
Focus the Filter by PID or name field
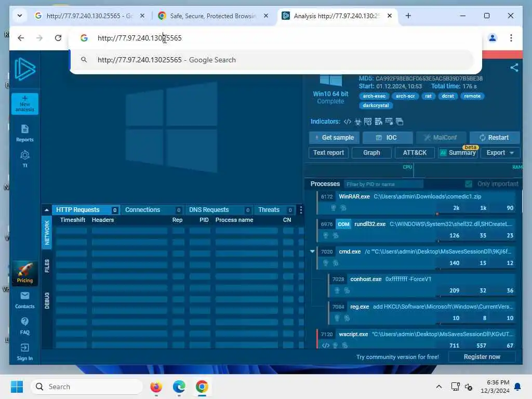tap(383, 184)
